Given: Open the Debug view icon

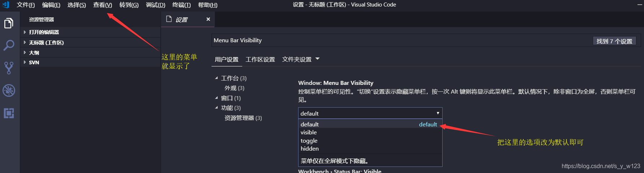Looking at the screenshot, I should coord(9,90).
